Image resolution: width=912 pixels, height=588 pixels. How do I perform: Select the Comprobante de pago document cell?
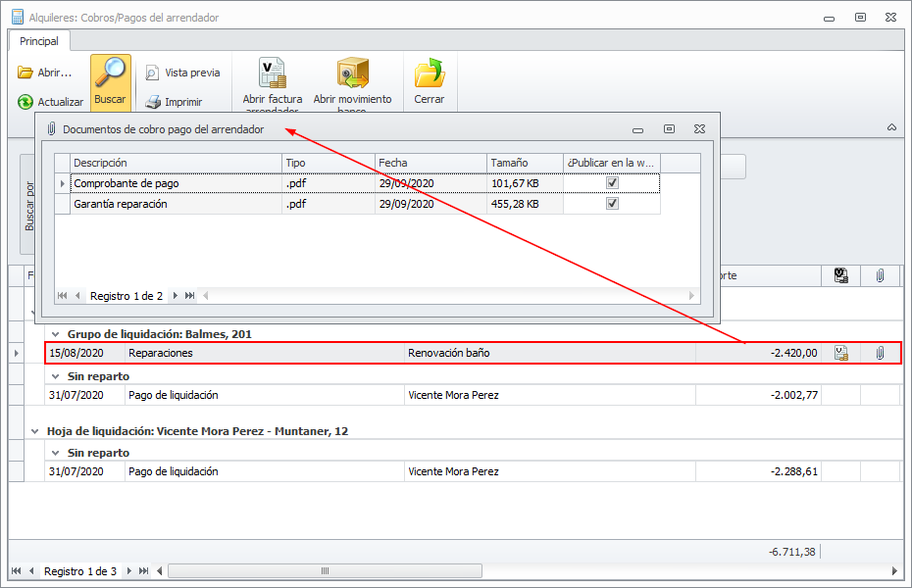click(176, 183)
